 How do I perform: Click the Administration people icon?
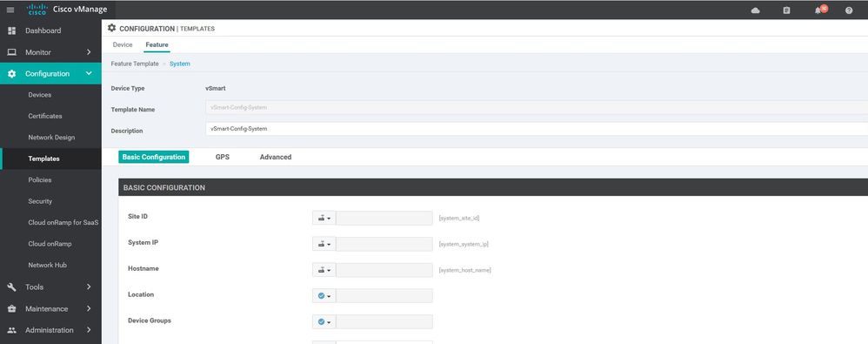(11, 330)
